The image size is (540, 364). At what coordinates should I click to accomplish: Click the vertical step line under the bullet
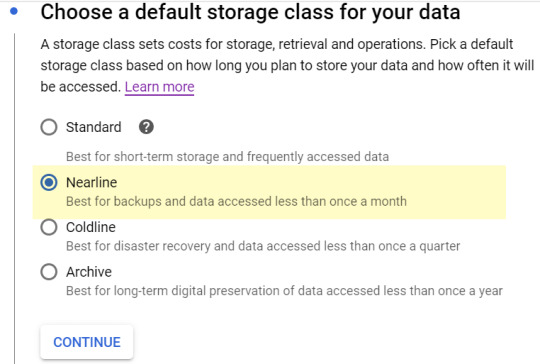[14, 198]
